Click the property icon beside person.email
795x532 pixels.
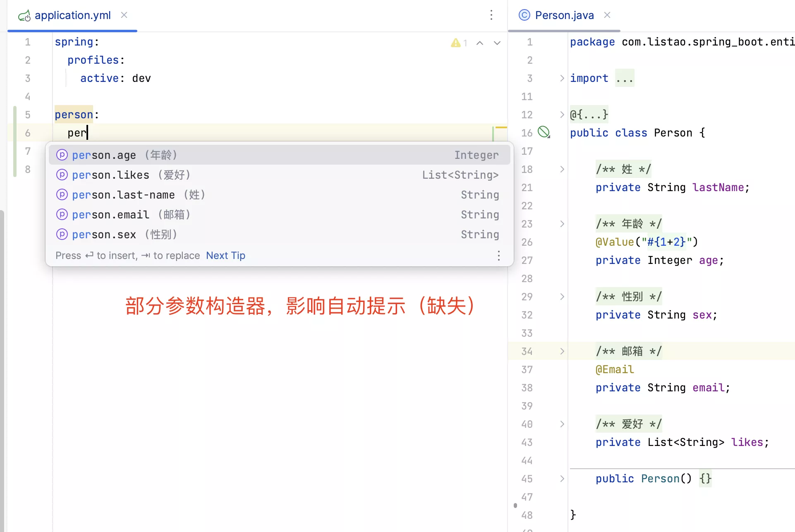pyautogui.click(x=62, y=214)
